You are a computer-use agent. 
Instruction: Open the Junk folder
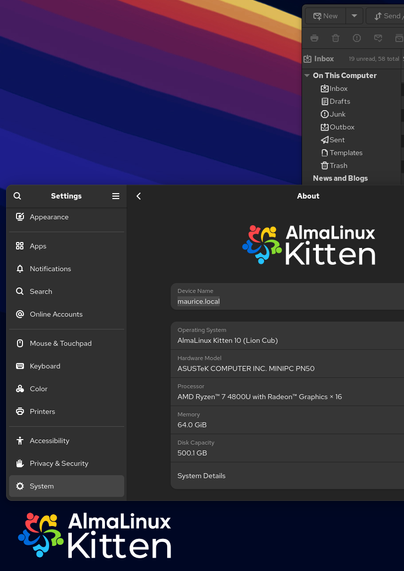(333, 114)
